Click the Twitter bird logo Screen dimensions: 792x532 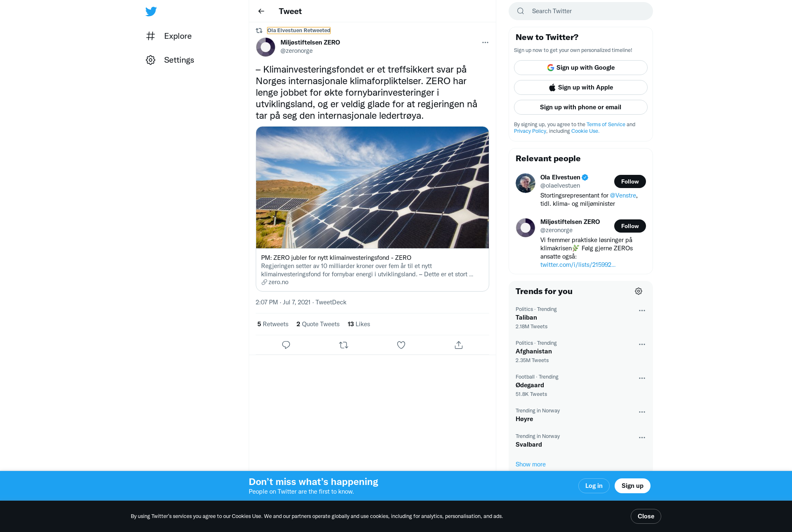(151, 12)
